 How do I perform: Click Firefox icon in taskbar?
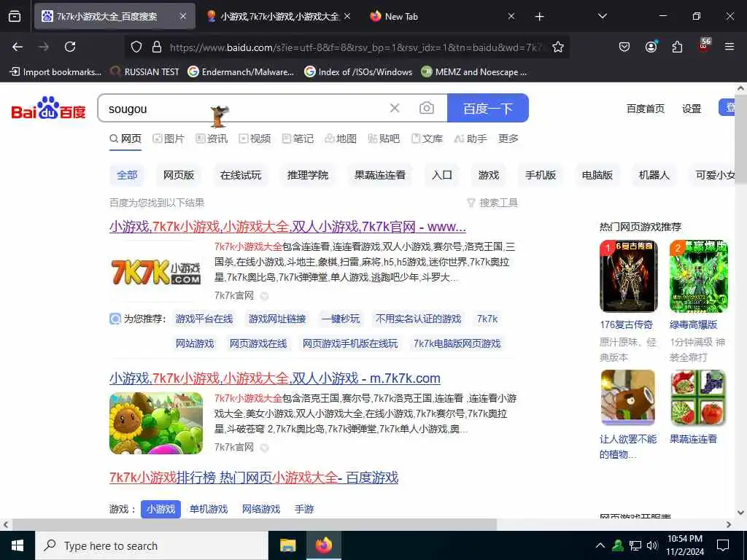323,545
